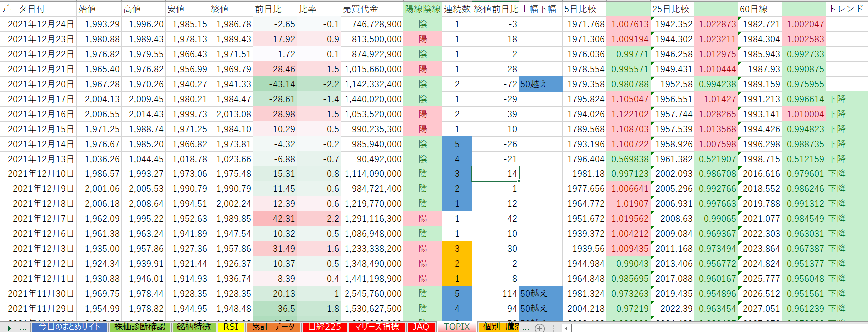The width and height of the screenshot is (868, 332).
Task: Click the 50越え cell for 2021年12月20日
Action: point(540,84)
